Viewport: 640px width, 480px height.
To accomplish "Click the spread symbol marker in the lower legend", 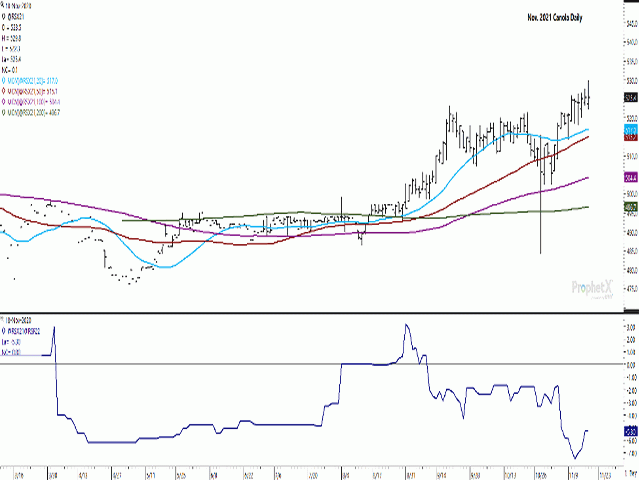I will click(4, 331).
